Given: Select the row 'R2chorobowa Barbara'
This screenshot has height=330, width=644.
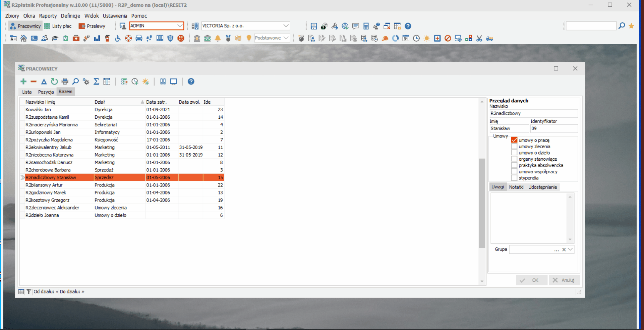Looking at the screenshot, I should (122, 170).
